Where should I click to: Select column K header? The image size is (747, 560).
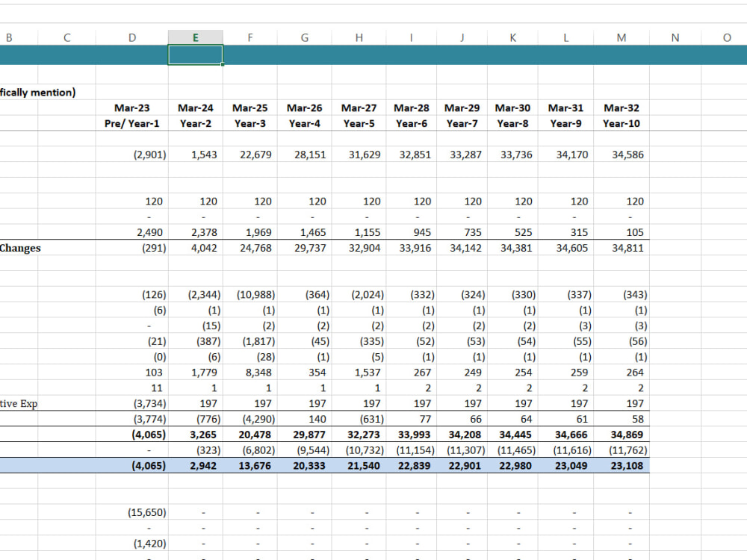coord(512,37)
